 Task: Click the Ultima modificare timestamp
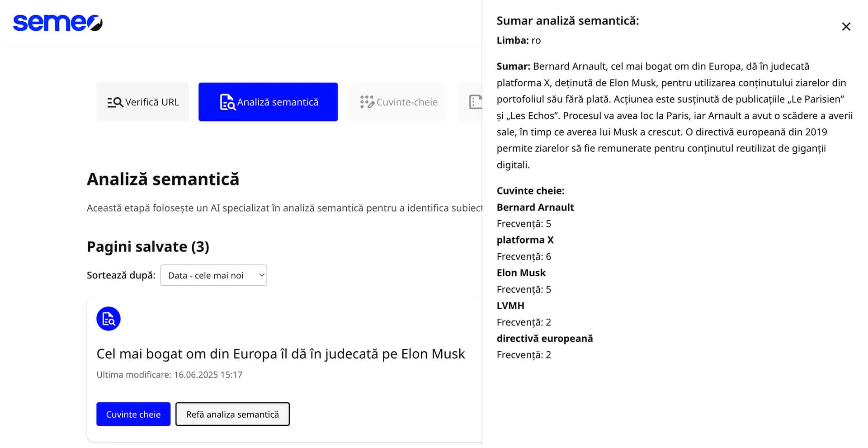(169, 375)
